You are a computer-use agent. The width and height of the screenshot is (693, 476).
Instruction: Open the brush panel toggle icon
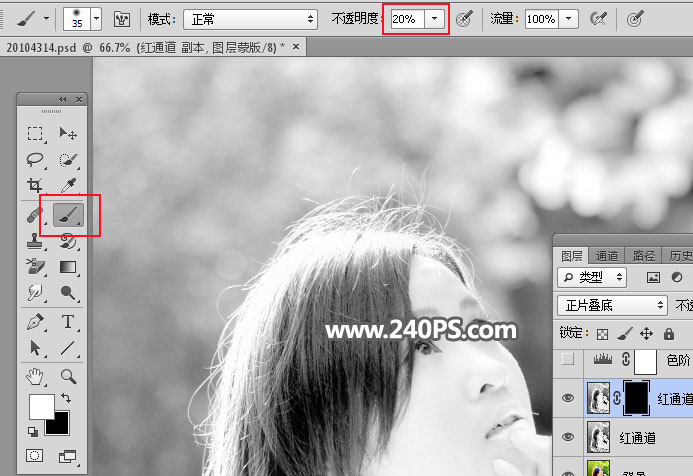(122, 19)
